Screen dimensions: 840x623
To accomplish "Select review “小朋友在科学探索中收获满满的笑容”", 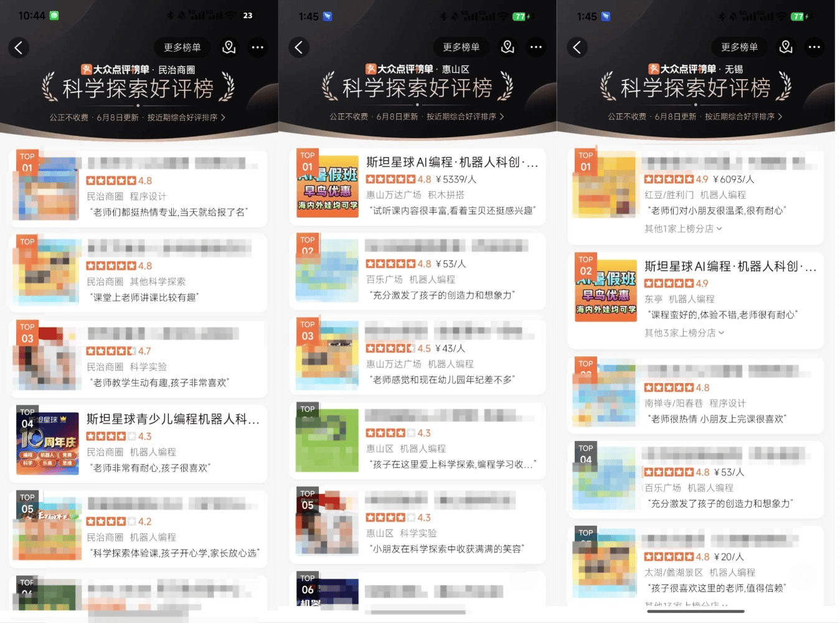I will pos(447,549).
